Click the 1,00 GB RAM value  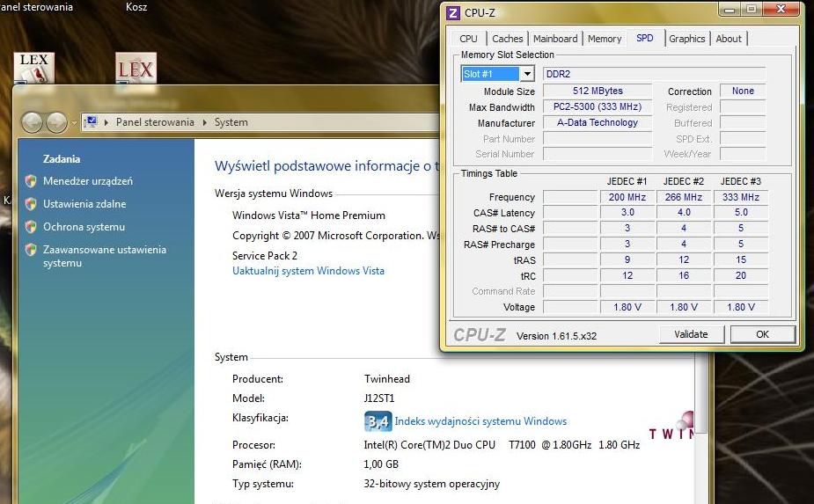pos(381,464)
